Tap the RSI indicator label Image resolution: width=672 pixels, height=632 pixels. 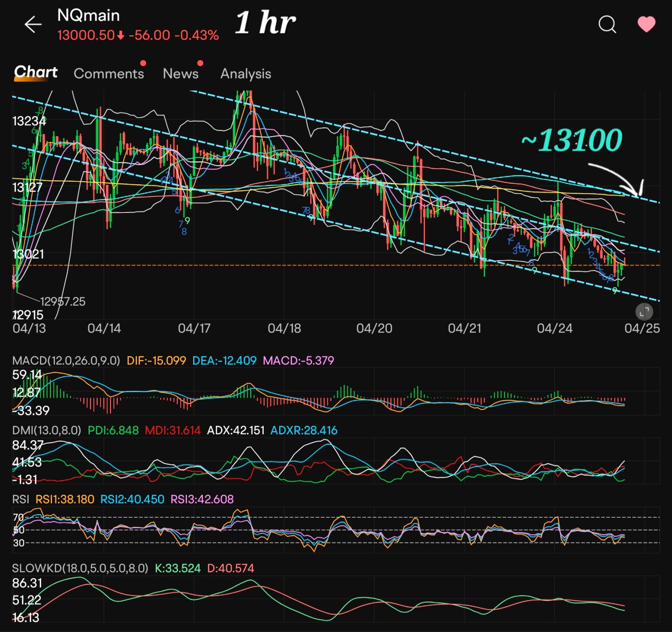click(x=21, y=499)
